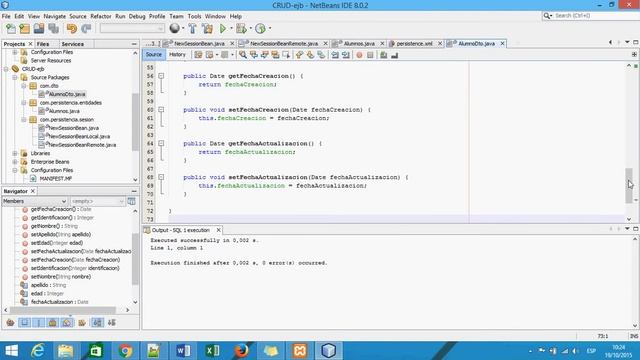Screen dimensions: 640x360
Task: Toggle Show Inherited Members in Navigator bottom bar
Action: click(10, 323)
